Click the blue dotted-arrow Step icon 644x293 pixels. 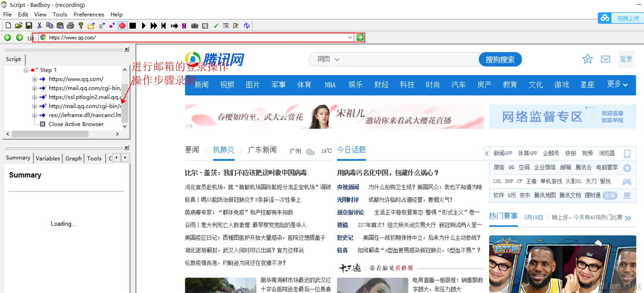click(174, 26)
